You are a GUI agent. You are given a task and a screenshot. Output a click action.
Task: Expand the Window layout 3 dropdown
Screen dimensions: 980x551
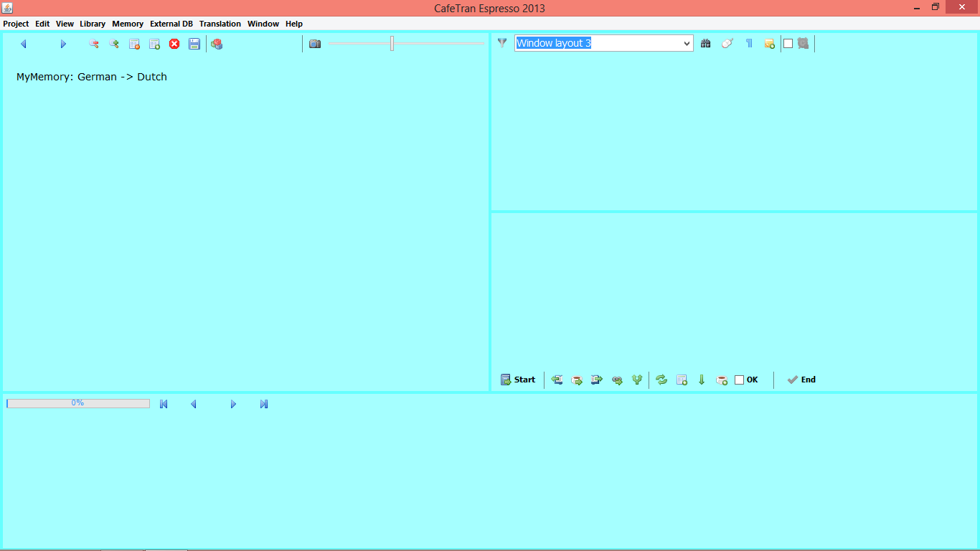(x=687, y=44)
